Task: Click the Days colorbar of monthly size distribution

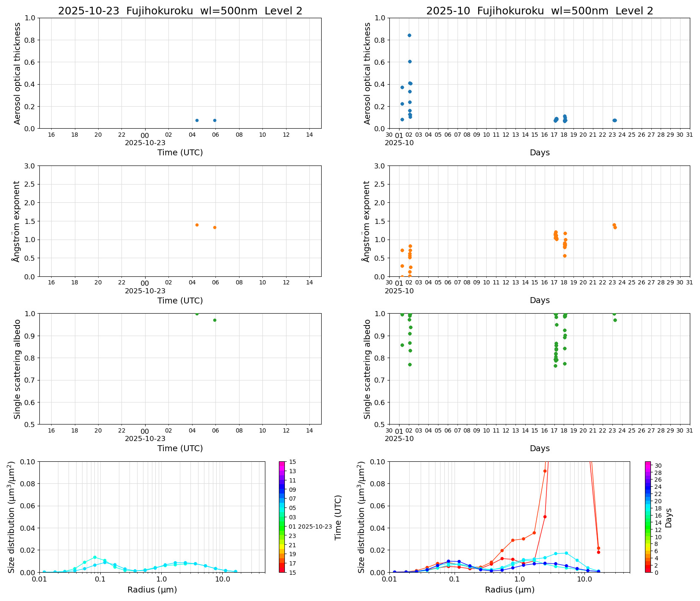Action: [x=648, y=516]
